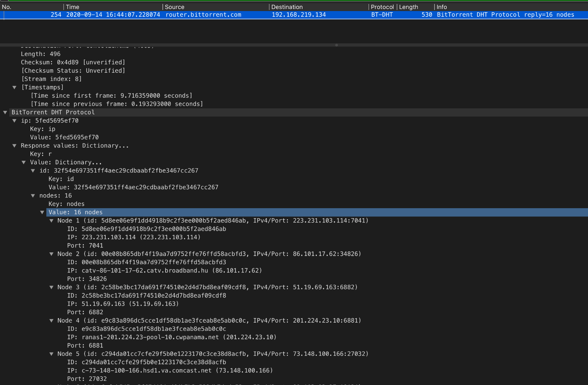
Task: Collapse Node 3 details
Action: tap(51, 287)
